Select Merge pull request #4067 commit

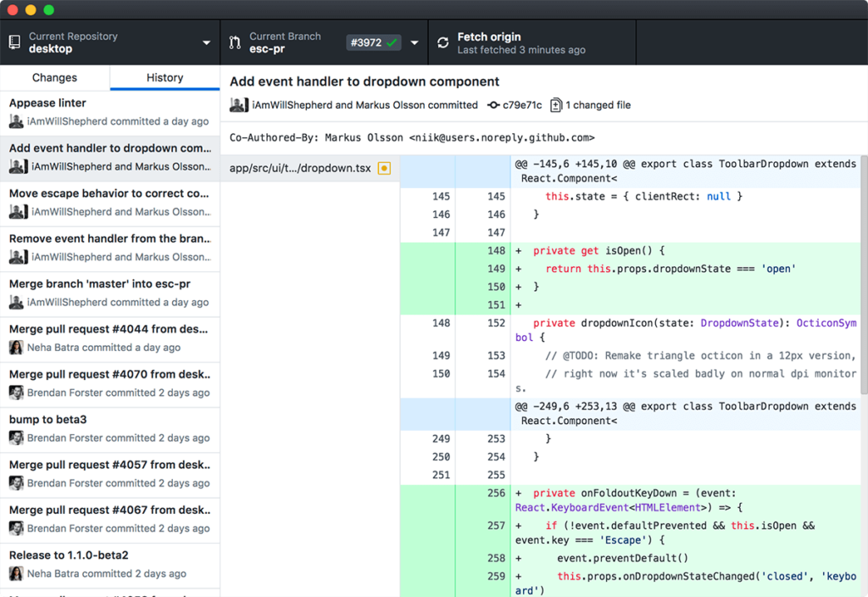[x=109, y=520]
